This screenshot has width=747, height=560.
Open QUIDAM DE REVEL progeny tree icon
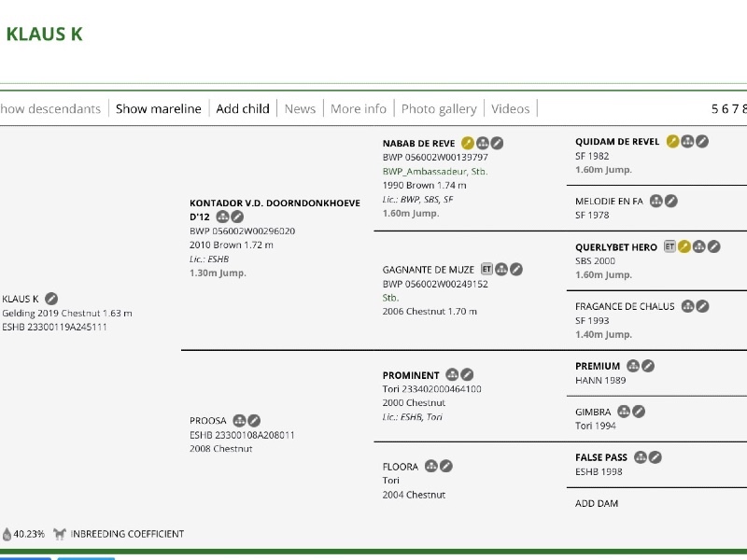pos(687,142)
